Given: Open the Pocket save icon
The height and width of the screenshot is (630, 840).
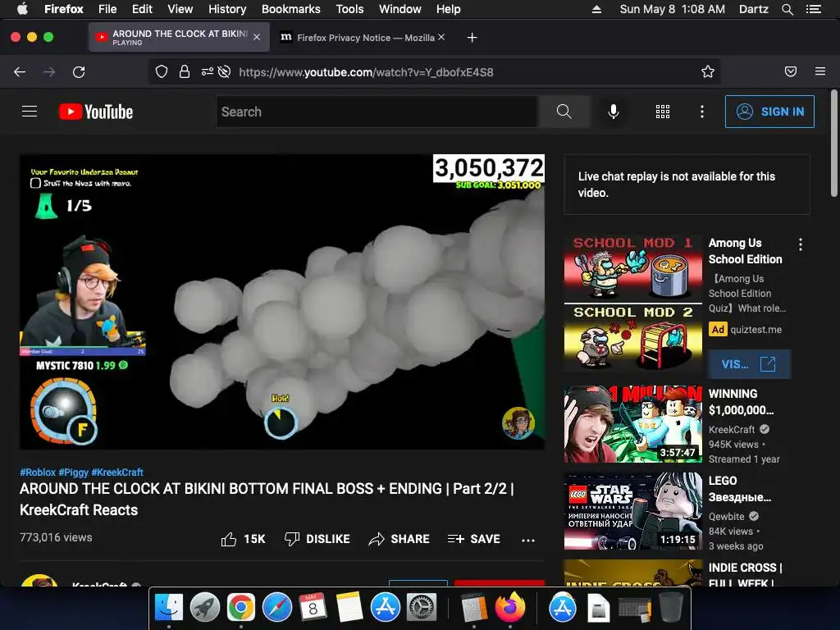Looking at the screenshot, I should (x=791, y=72).
